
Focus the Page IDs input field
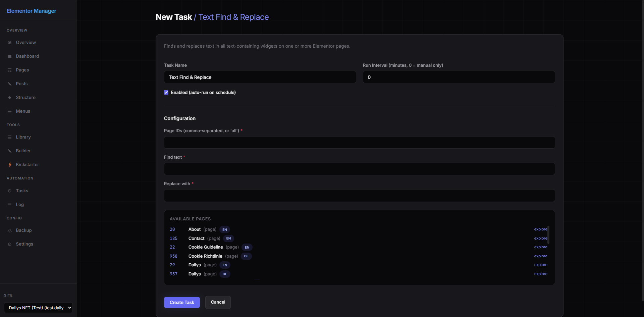(359, 142)
